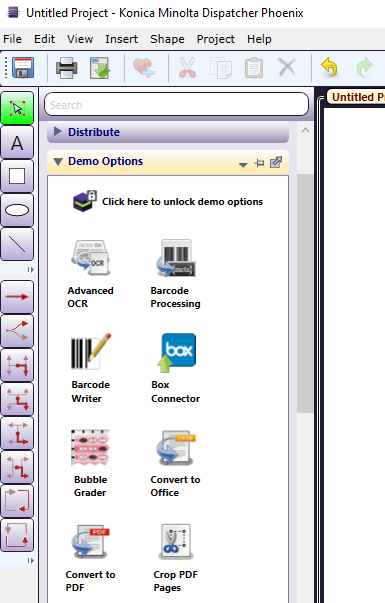Click the Copy toolbar icon

(x=221, y=68)
